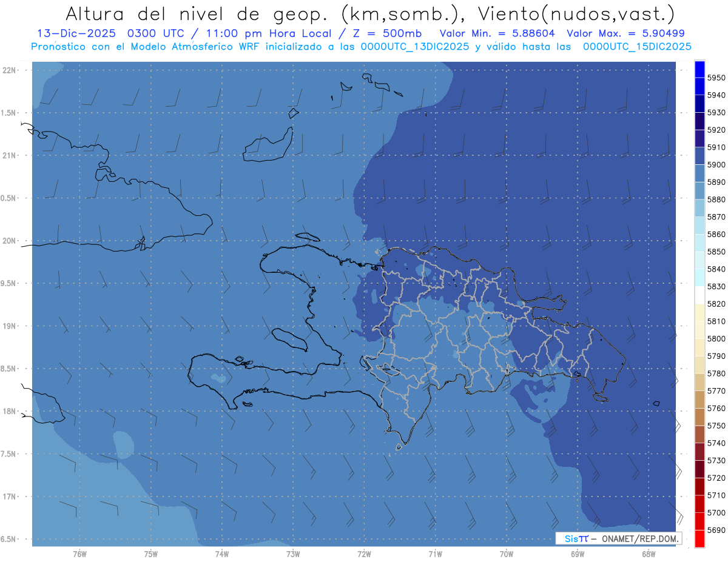The height and width of the screenshot is (562, 728).
Task: Click the '5690' legend value
Action: click(x=716, y=530)
